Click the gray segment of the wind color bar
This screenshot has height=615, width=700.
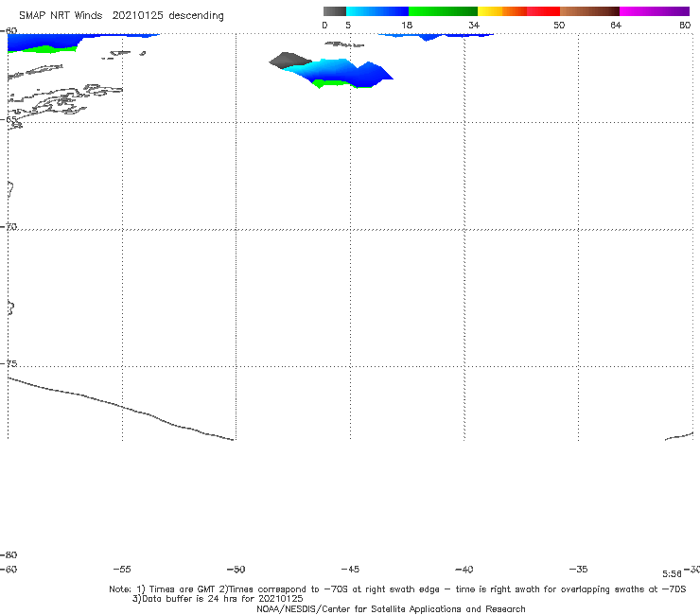335,11
